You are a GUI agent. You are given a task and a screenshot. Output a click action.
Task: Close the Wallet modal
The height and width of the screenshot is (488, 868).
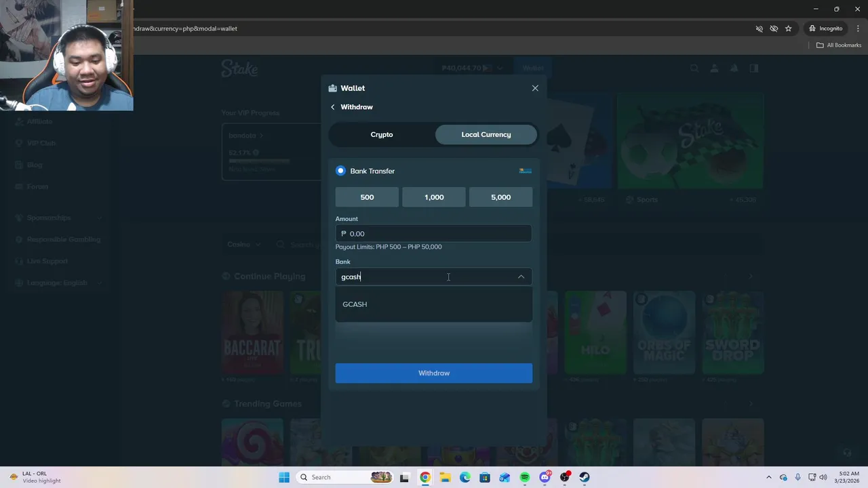(x=535, y=88)
